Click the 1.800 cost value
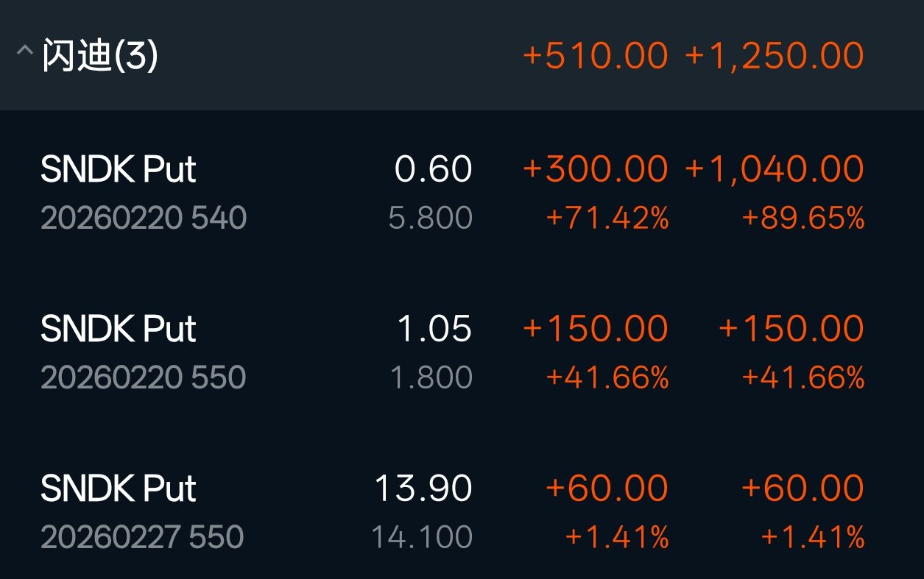The width and height of the screenshot is (924, 579). pyautogui.click(x=430, y=377)
